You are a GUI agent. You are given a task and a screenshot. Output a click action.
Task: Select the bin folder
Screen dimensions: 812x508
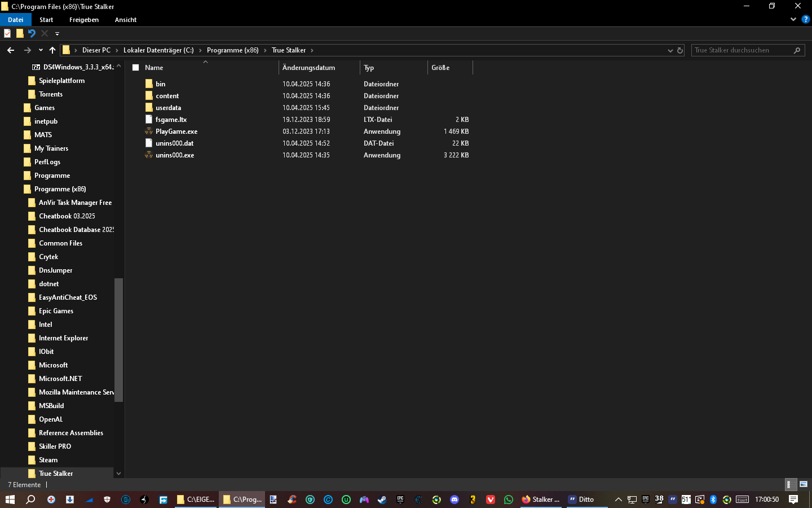click(x=161, y=84)
